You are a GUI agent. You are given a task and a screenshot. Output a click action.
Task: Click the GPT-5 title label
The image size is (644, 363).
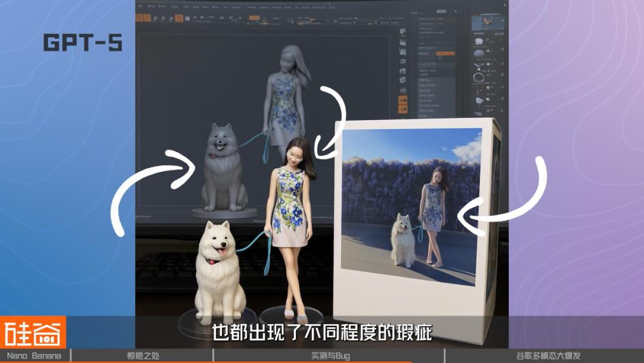(x=82, y=43)
